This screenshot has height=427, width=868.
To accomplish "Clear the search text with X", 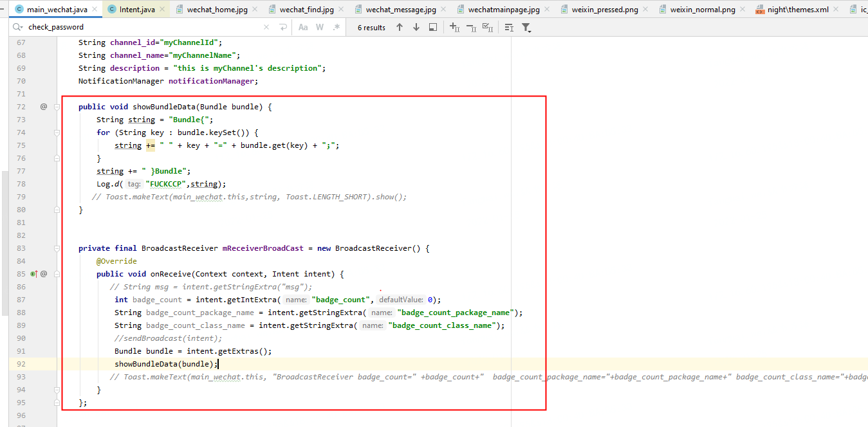I will pos(267,27).
